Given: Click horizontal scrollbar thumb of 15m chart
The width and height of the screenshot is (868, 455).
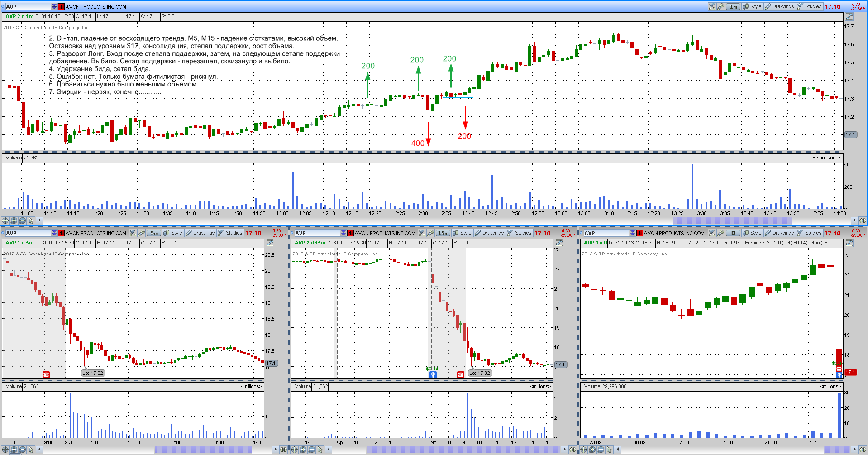Looking at the screenshot, I should 463,450.
